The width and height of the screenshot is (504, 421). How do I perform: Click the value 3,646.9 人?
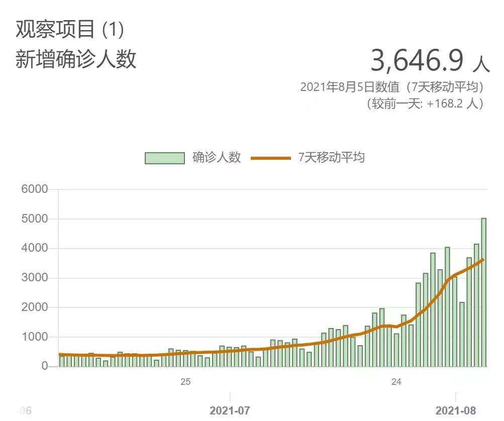[430, 60]
